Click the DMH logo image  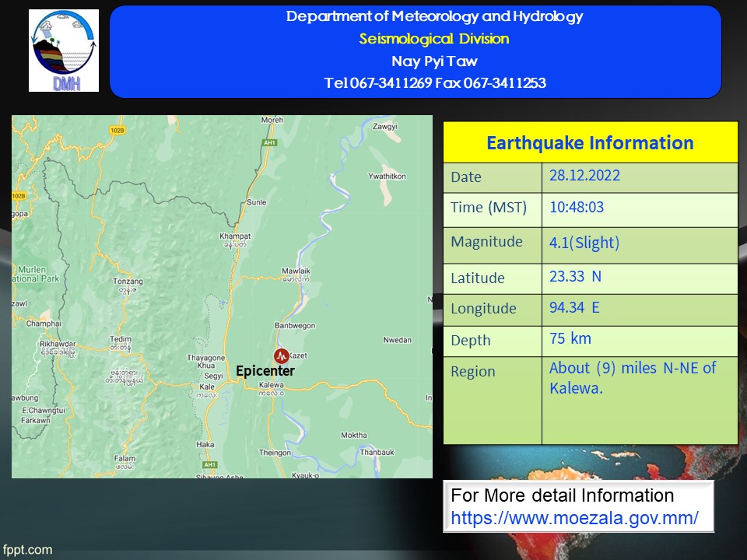click(x=64, y=51)
